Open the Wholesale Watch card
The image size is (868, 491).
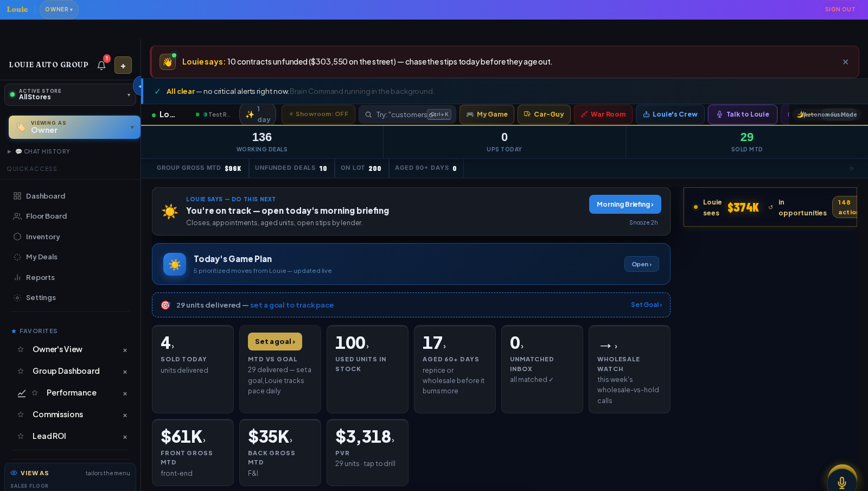point(629,369)
